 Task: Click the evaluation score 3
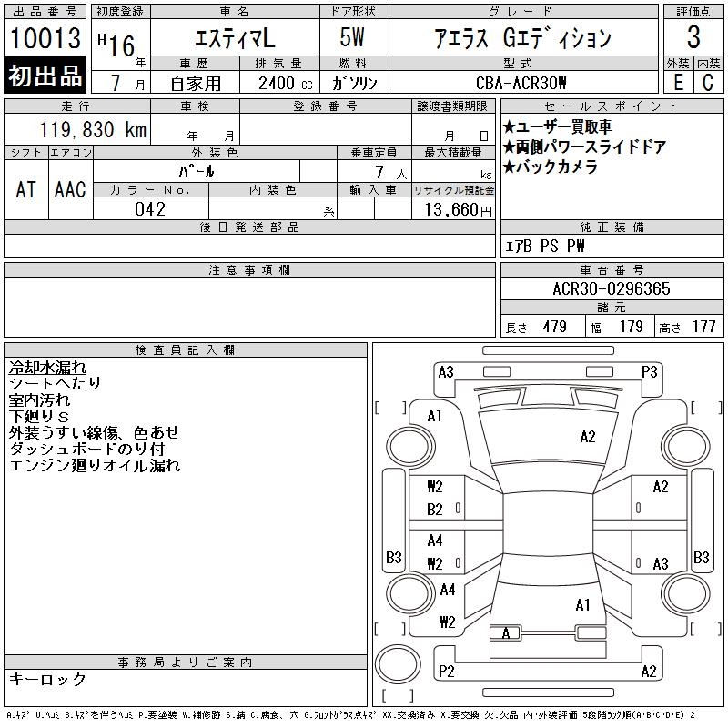click(x=693, y=37)
